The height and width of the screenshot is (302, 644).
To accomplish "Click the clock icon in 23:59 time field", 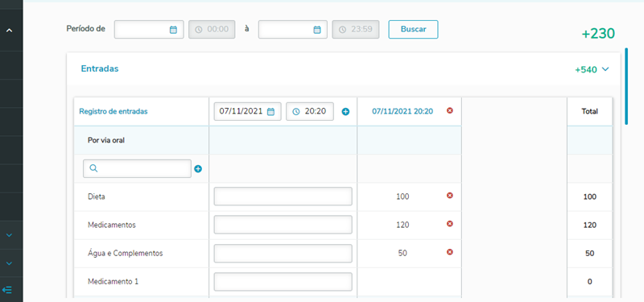I will (342, 30).
